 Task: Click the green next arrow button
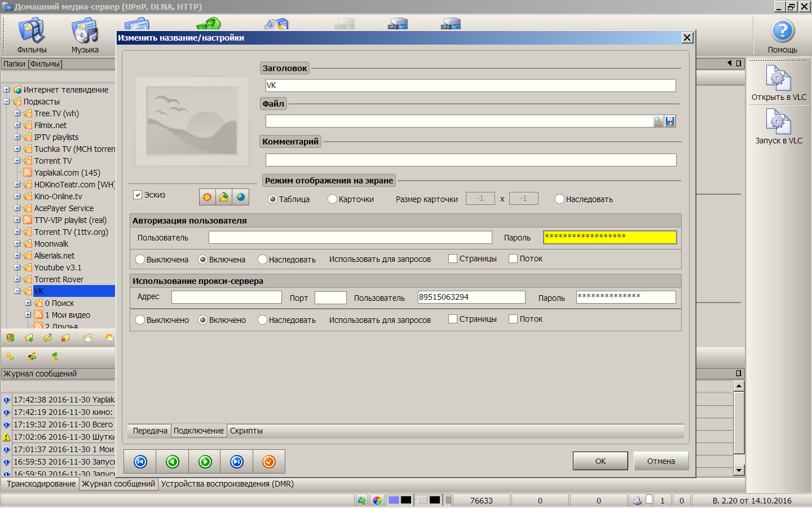click(x=205, y=462)
